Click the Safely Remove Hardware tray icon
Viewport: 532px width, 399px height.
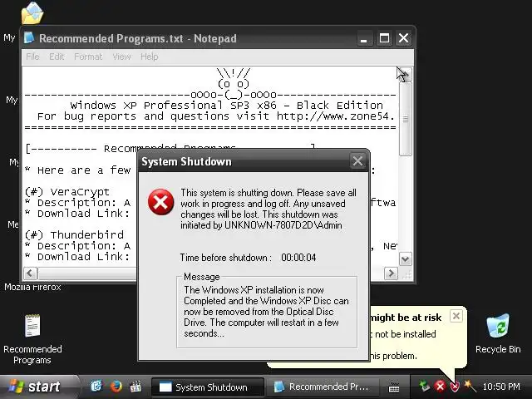click(425, 386)
